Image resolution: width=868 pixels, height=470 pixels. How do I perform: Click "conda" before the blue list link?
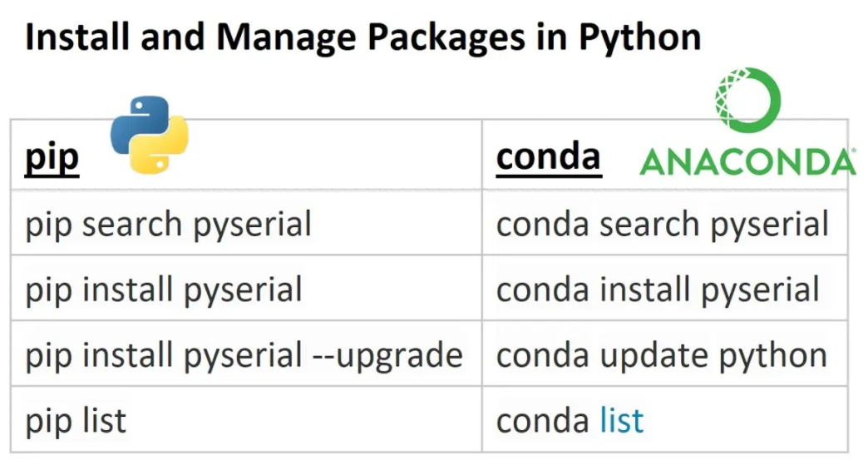coord(543,421)
